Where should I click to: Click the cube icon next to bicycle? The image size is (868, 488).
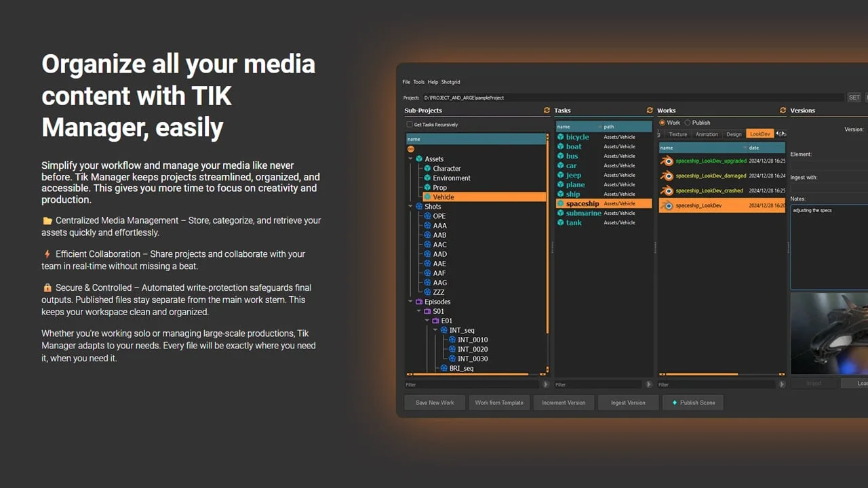tap(561, 137)
